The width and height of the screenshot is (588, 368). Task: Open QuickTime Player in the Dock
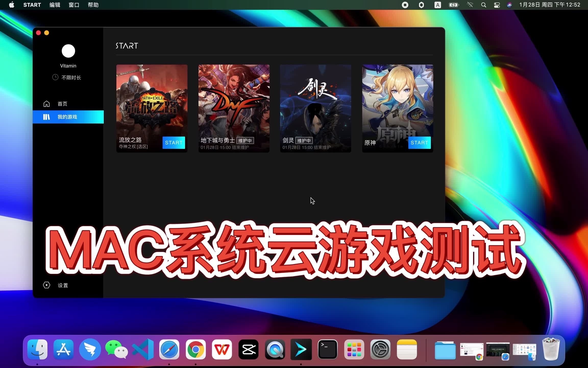point(275,349)
